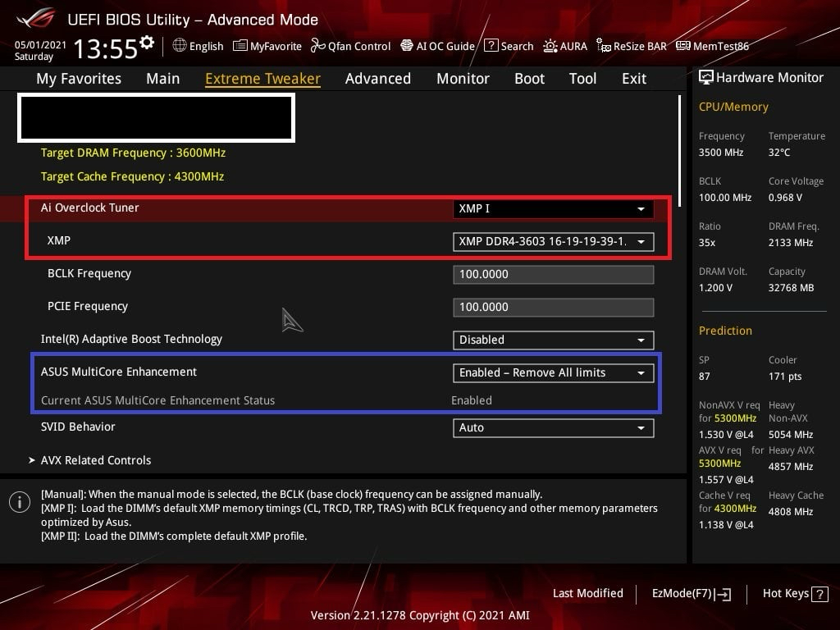This screenshot has width=840, height=630.
Task: Click the PCIE Frequency input field
Action: click(554, 308)
